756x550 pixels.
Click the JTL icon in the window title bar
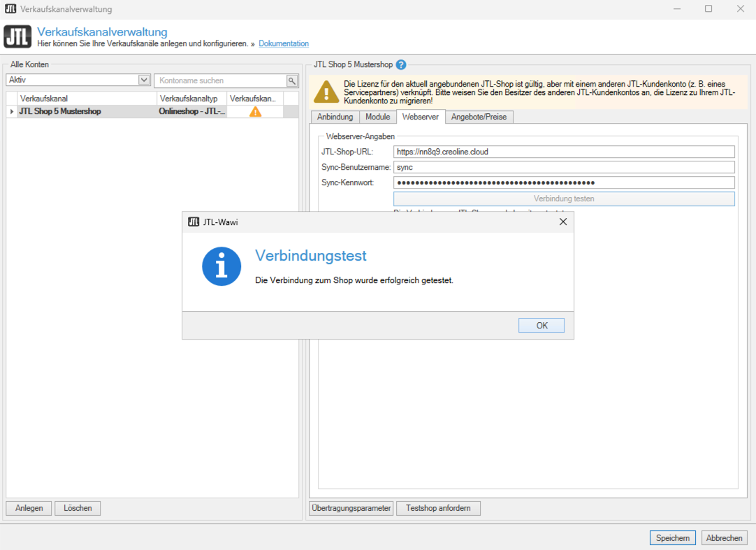10,8
